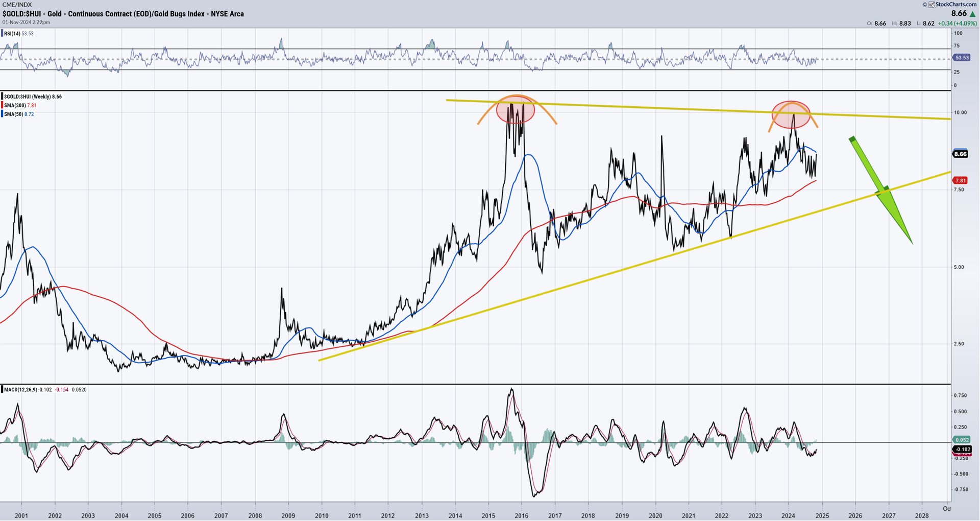Click the "2020" year label on the time axis
The width and height of the screenshot is (980, 521).
click(x=655, y=516)
